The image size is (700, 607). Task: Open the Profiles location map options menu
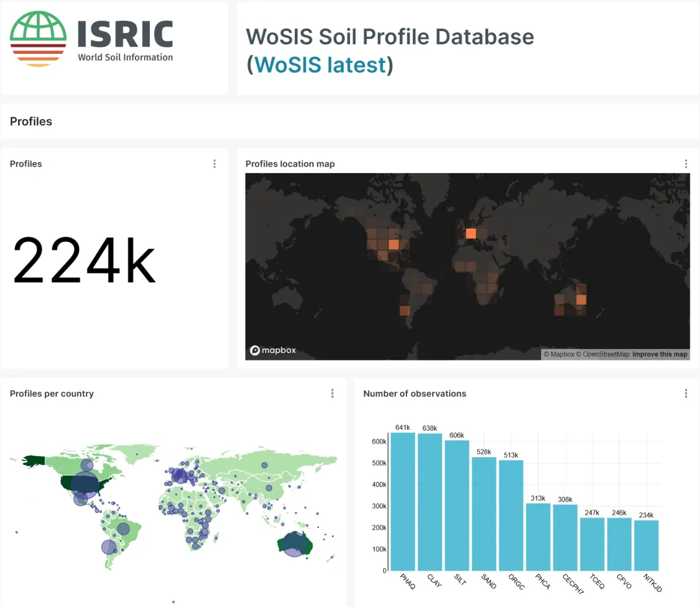(x=686, y=164)
